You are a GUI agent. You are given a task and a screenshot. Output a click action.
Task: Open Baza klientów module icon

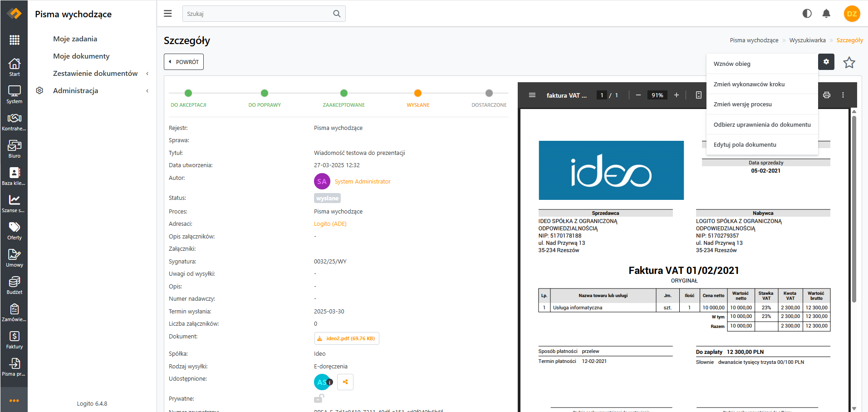14,176
